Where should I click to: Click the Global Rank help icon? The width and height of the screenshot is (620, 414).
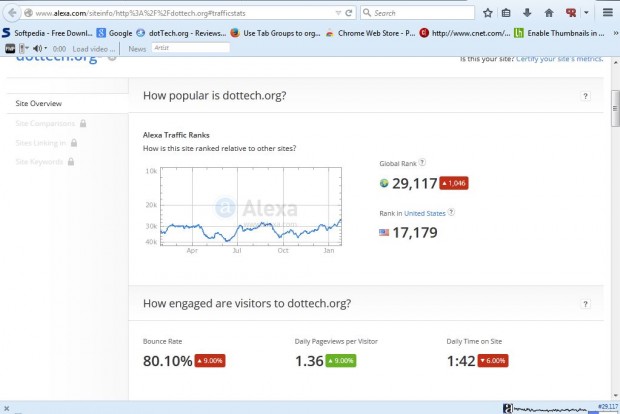click(x=422, y=162)
